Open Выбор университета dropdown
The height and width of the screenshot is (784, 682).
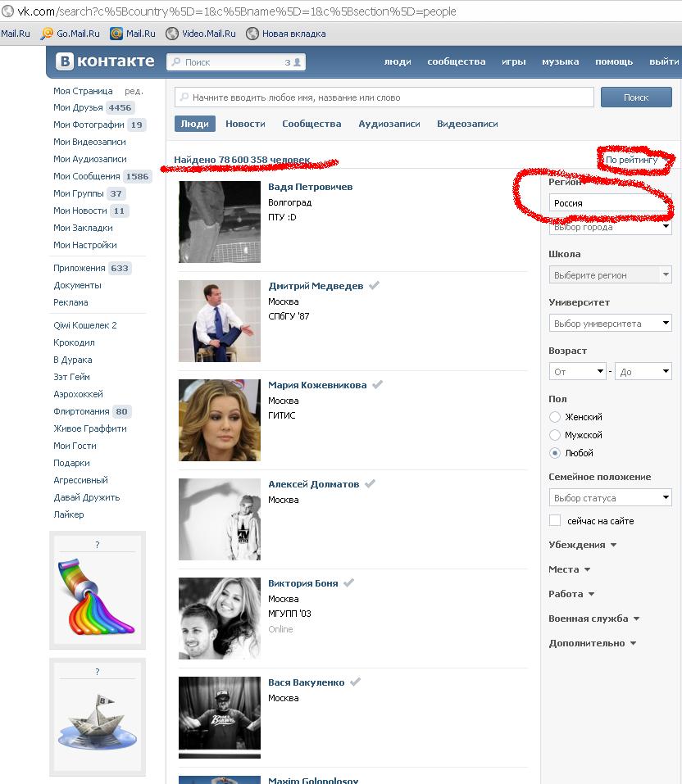[610, 323]
